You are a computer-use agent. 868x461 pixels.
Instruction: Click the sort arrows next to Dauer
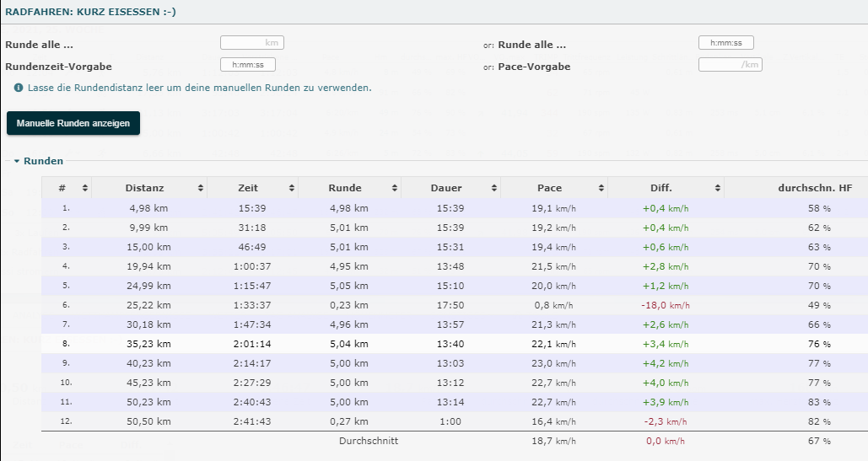tap(493, 188)
